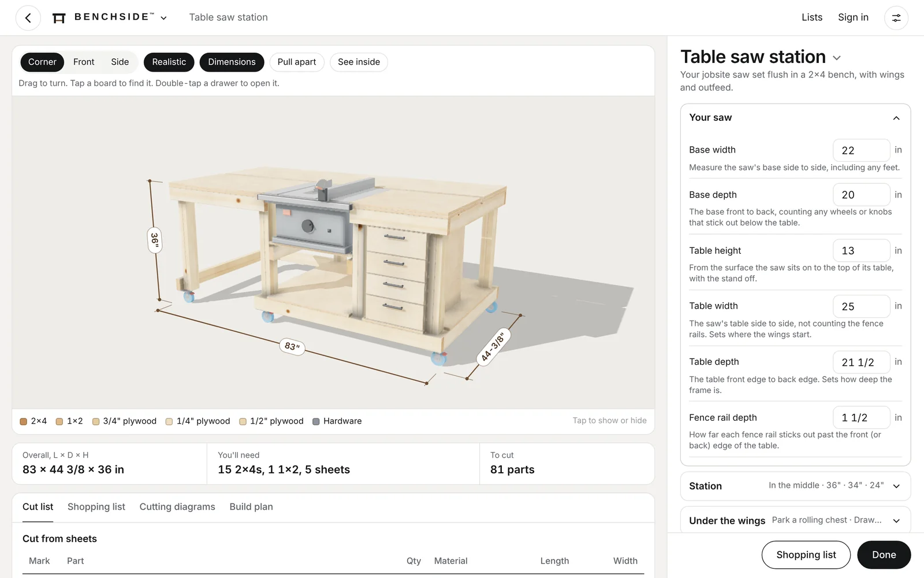The height and width of the screenshot is (578, 924).
Task: Hide the 1/2" plywood material
Action: (271, 421)
